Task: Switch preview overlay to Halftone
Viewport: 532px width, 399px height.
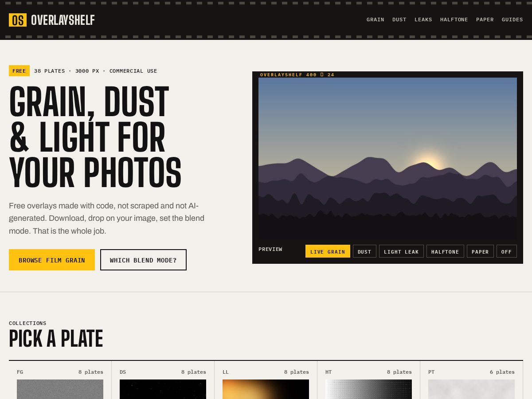Action: pyautogui.click(x=445, y=251)
